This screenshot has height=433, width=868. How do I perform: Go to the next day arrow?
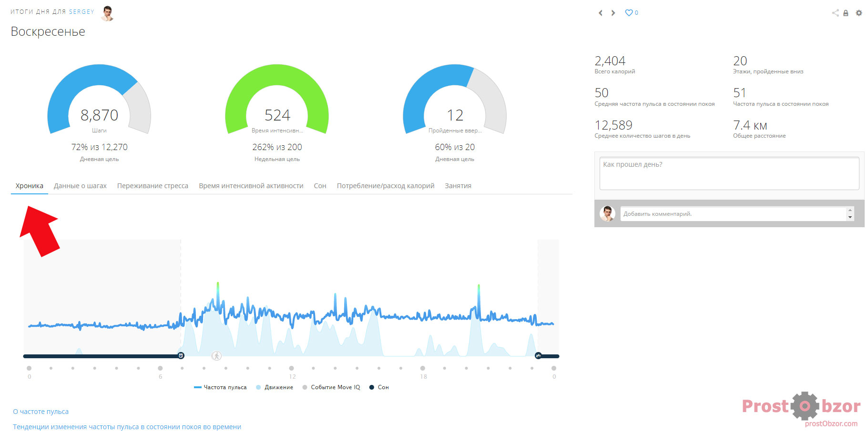(613, 13)
